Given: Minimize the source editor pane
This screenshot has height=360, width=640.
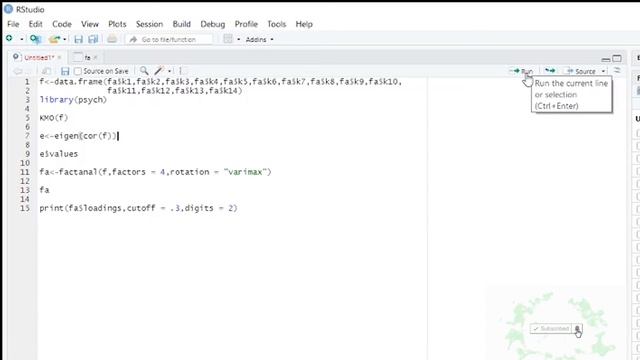Looking at the screenshot, I should (x=606, y=59).
